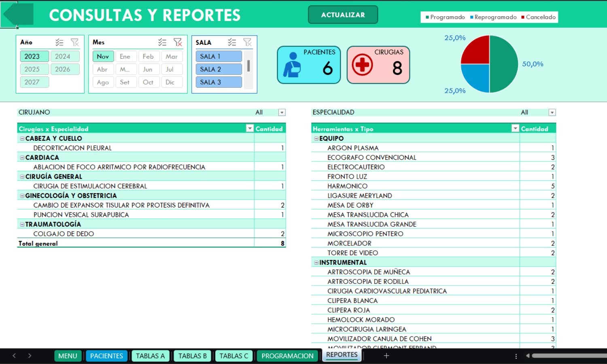
Task: Clear the SALA slicer filter
Action: point(247,42)
